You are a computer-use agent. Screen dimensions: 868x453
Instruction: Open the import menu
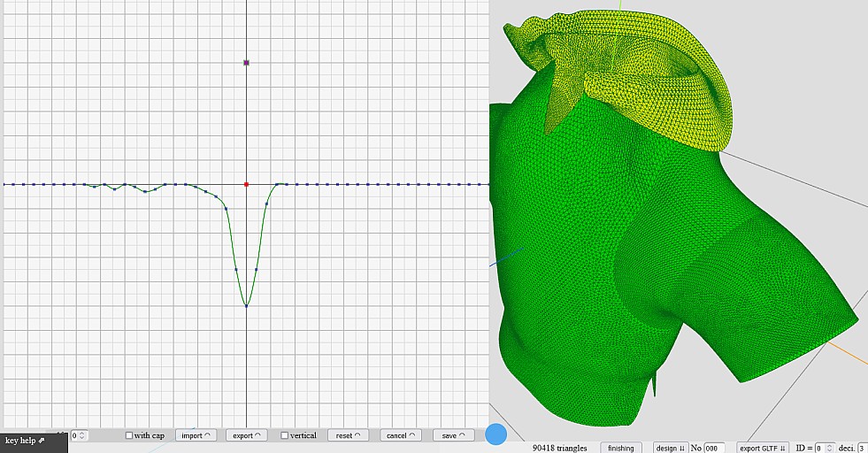click(196, 435)
